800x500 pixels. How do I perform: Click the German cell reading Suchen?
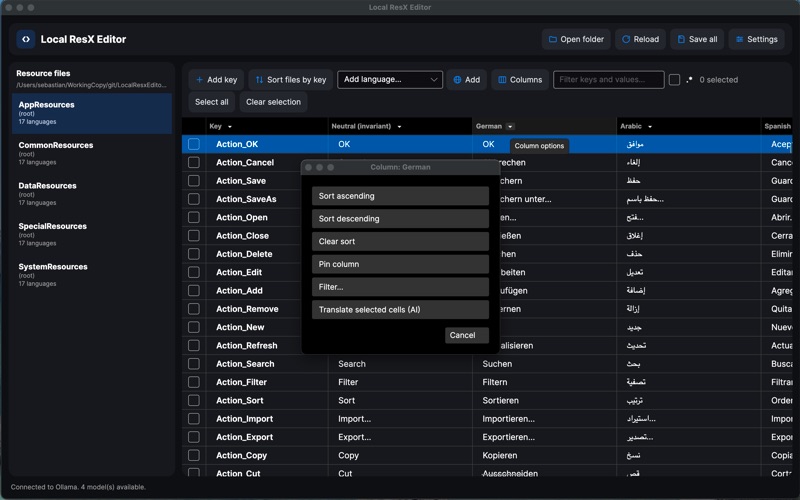coord(544,364)
